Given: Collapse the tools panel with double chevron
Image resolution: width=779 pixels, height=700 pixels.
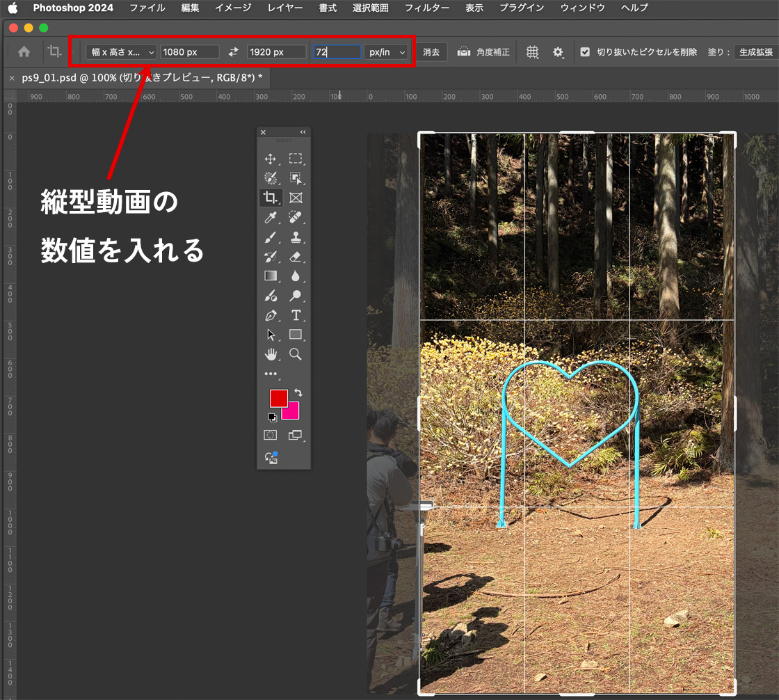Looking at the screenshot, I should point(303,132).
